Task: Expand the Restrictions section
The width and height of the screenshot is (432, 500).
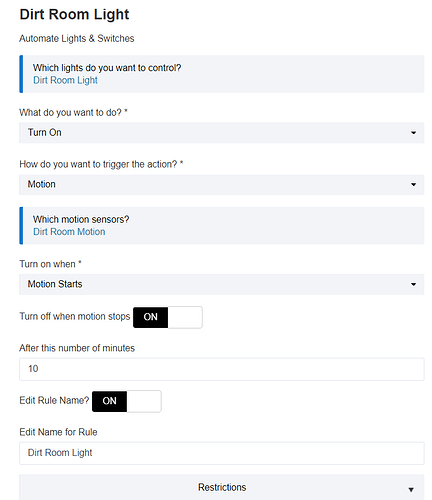Action: pyautogui.click(x=222, y=487)
